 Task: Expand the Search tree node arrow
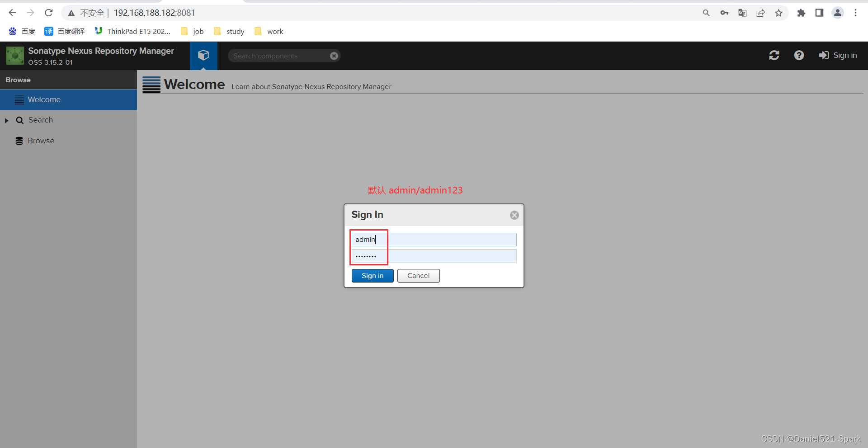[x=7, y=120]
